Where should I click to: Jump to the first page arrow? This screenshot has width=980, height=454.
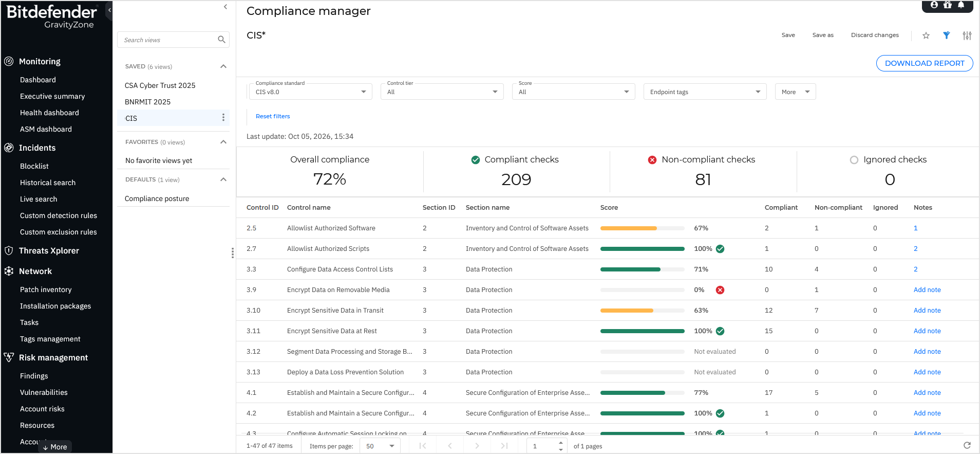(x=423, y=446)
